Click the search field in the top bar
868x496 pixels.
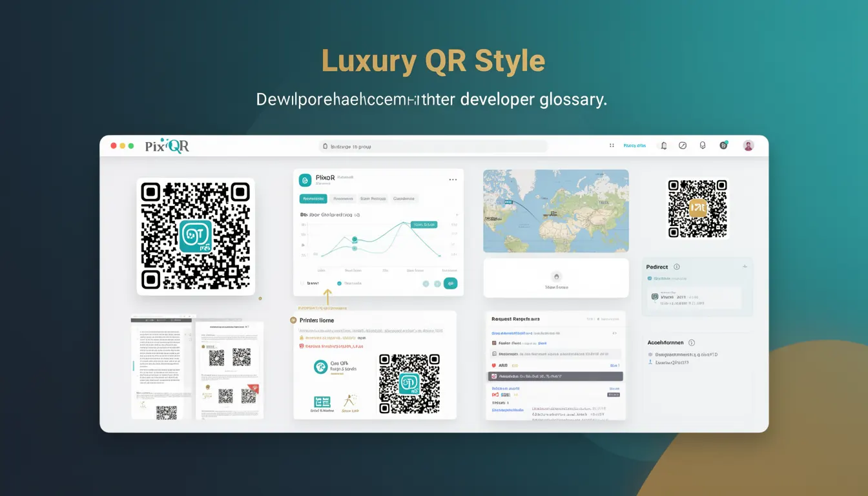[433, 147]
